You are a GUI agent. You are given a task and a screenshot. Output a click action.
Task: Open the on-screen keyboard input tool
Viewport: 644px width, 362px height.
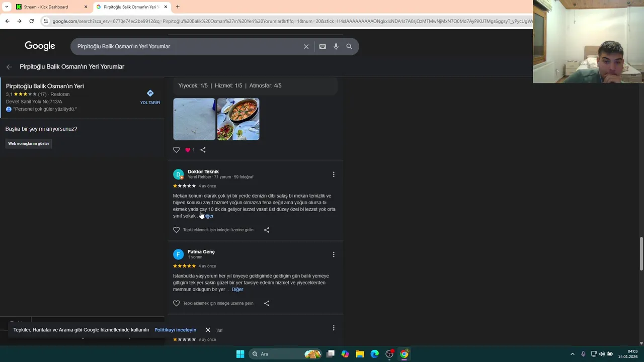[323, 46]
